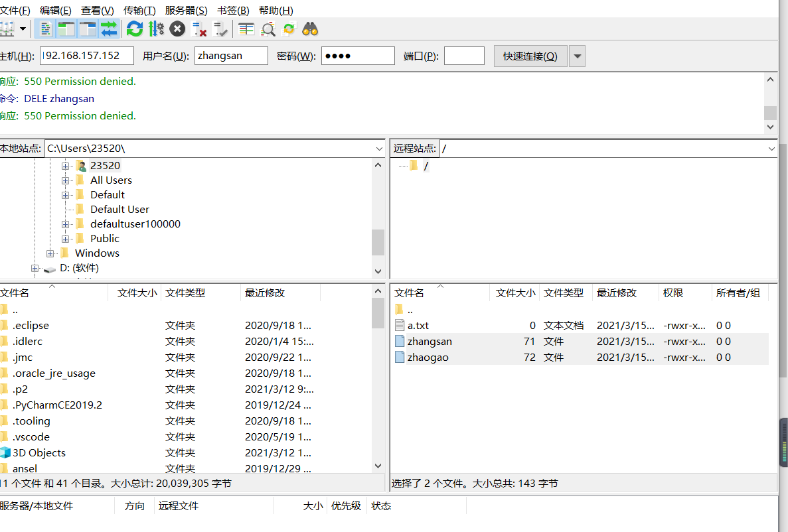The image size is (788, 532).
Task: Cancel the current operation
Action: pos(177,29)
